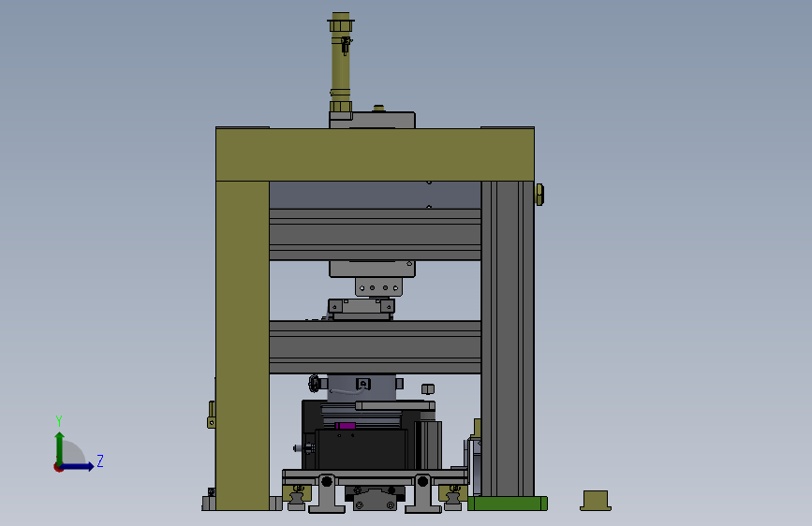The width and height of the screenshot is (812, 526).
Task: Select the black motor housing block
Action: click(x=362, y=449)
